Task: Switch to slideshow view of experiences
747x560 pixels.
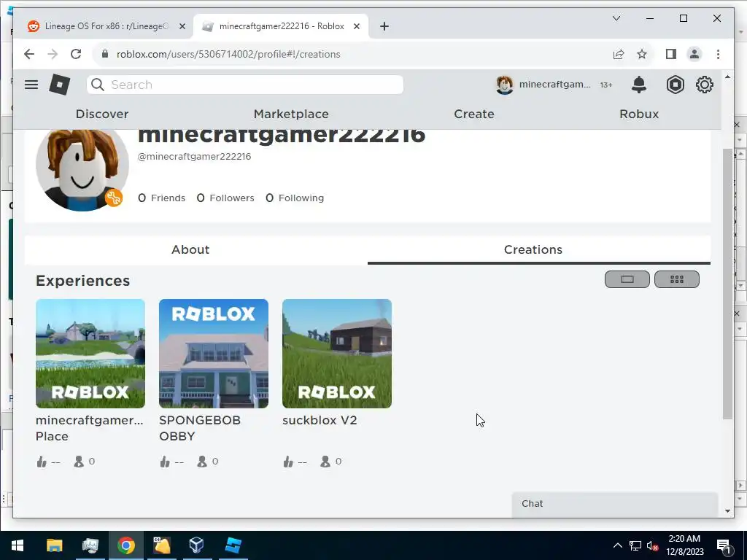Action: click(627, 279)
